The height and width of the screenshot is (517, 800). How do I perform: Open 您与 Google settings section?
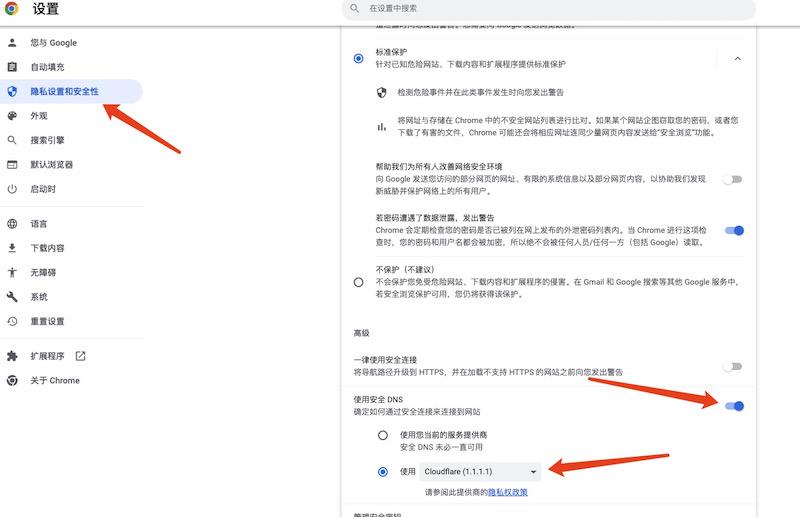coord(71,43)
